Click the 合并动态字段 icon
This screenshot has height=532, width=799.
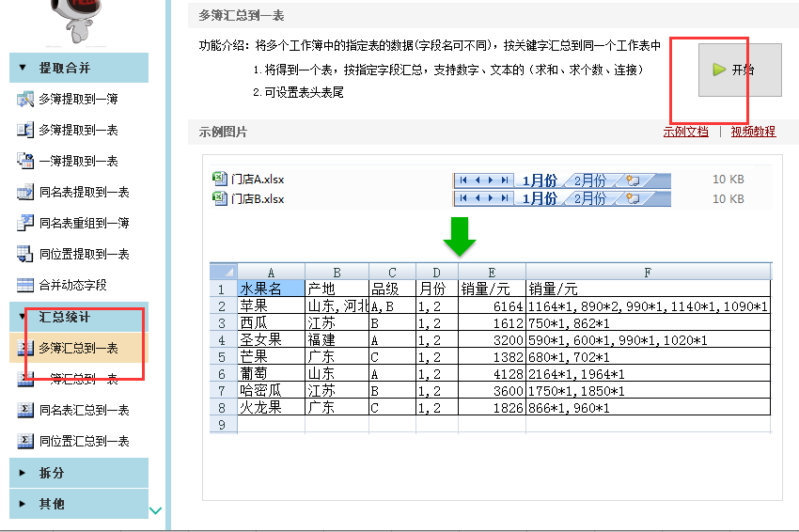pyautogui.click(x=25, y=285)
